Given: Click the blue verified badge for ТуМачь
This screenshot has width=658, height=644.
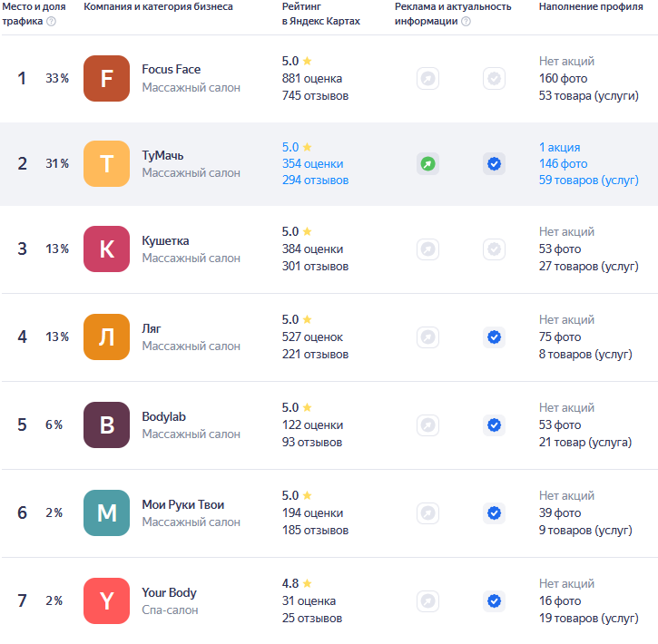Looking at the screenshot, I should pos(494,164).
